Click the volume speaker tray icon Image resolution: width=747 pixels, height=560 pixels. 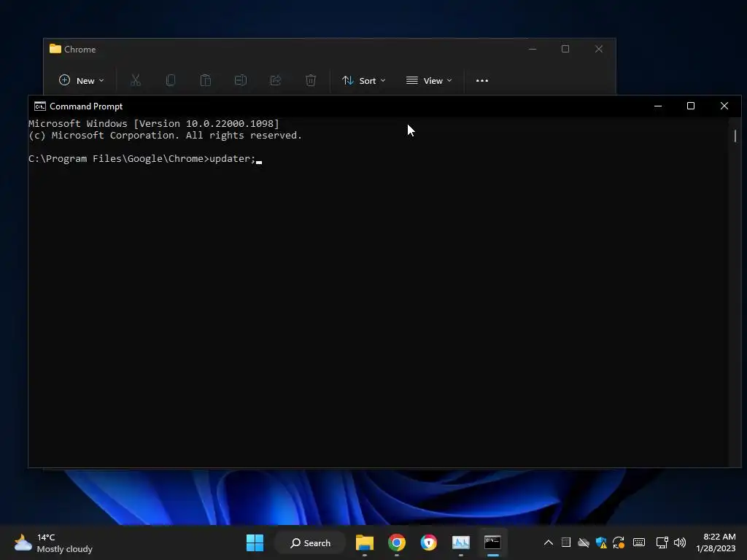pos(680,542)
